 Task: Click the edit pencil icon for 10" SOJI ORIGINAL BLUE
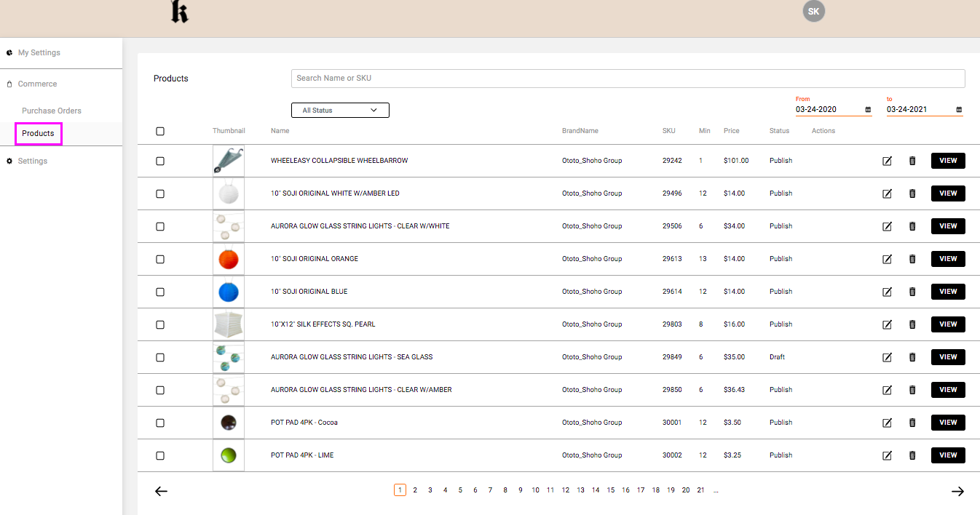tap(887, 292)
